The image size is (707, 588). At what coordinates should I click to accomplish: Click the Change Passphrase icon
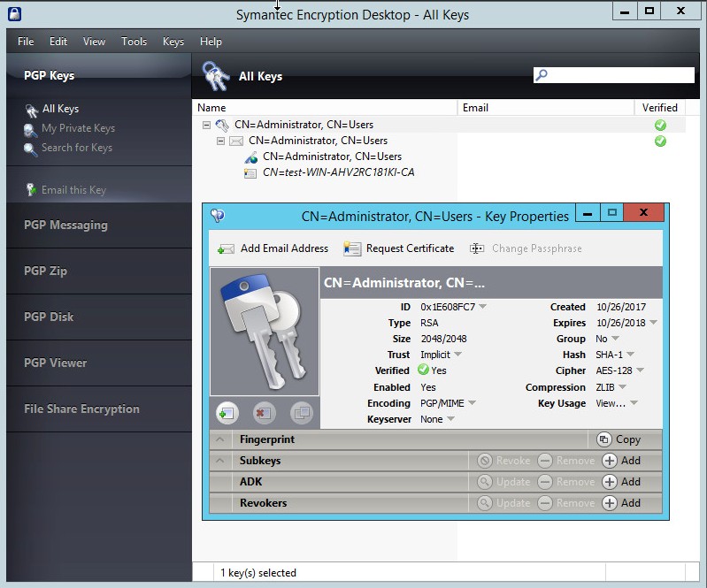tap(477, 248)
